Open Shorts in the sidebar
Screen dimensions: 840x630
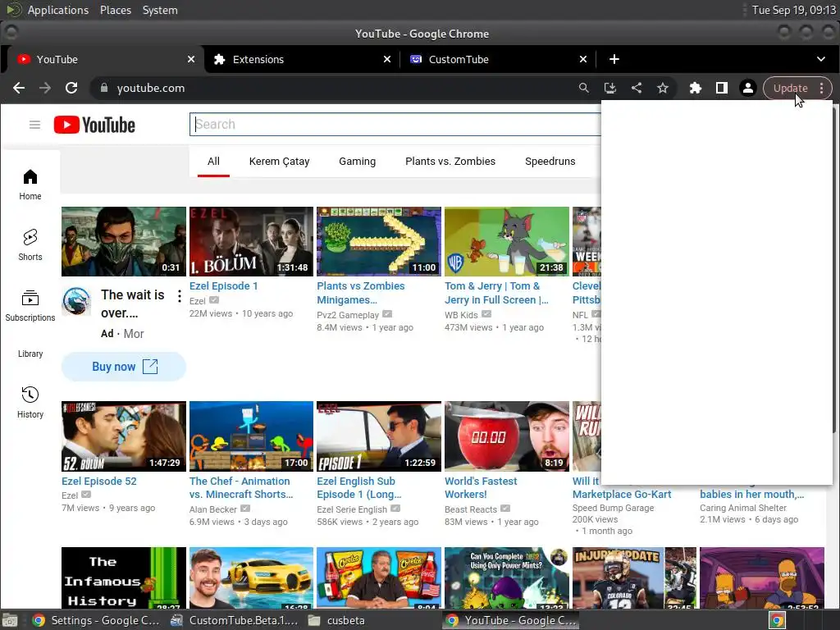(x=30, y=245)
